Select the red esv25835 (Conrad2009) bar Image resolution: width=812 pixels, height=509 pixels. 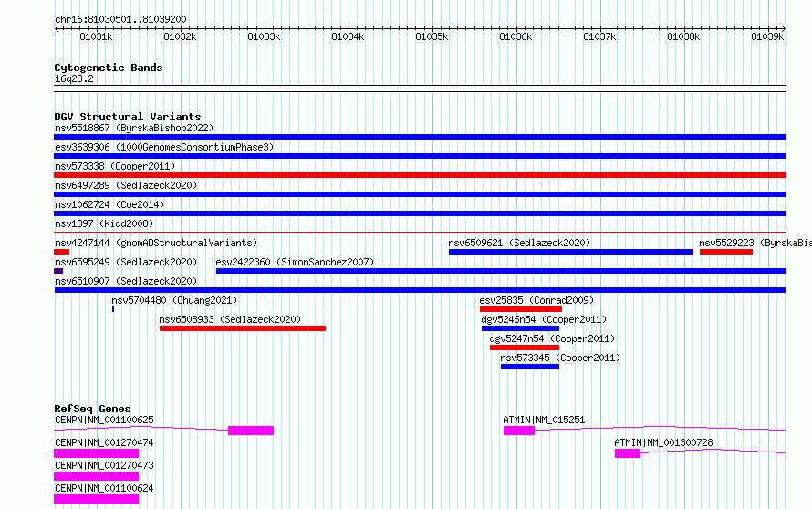click(520, 309)
